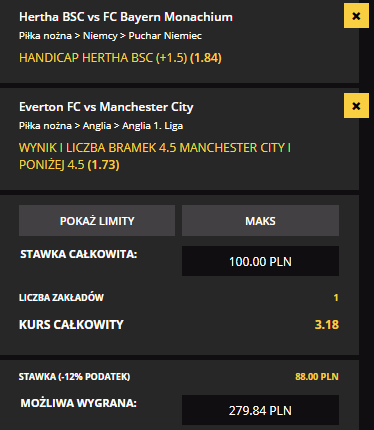Open the Everton FC vs Manchester City match

tap(106, 107)
